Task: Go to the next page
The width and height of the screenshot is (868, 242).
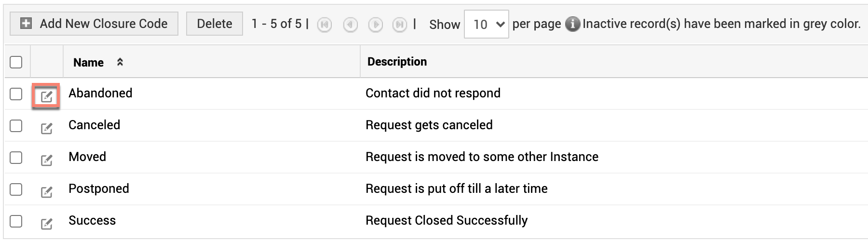Action: click(375, 25)
